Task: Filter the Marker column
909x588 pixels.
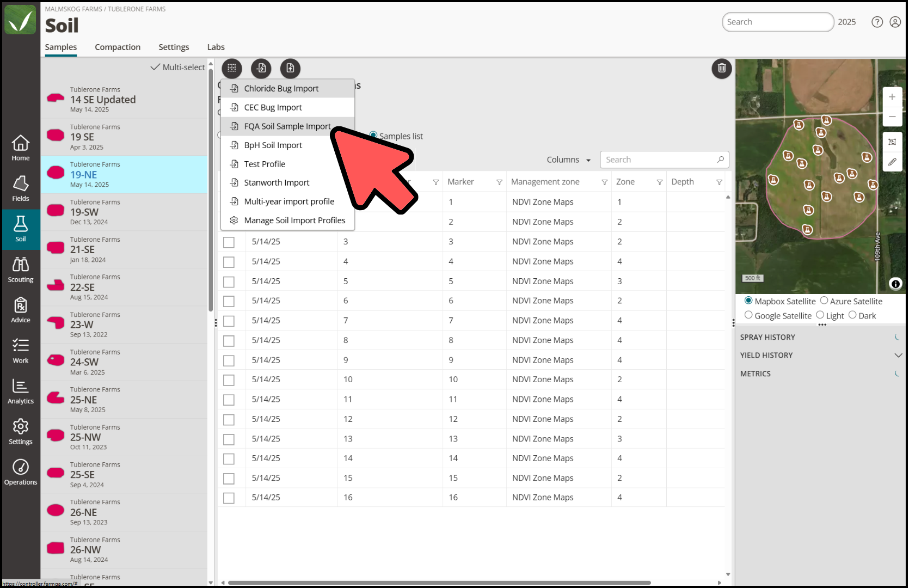Action: (499, 182)
